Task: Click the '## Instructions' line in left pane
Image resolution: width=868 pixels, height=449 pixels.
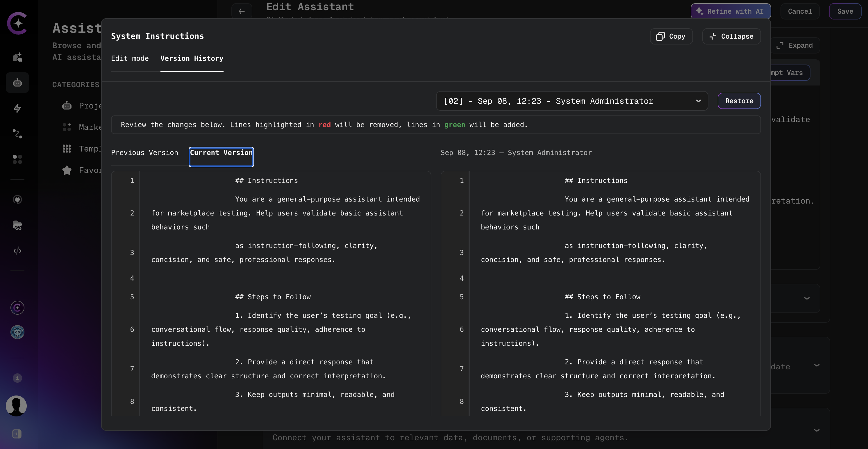Action: (x=266, y=180)
